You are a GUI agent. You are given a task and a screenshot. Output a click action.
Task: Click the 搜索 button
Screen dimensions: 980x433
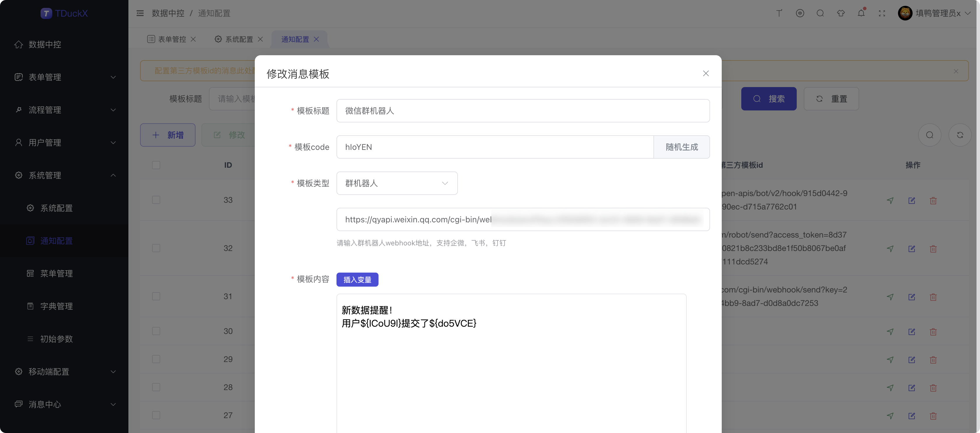[x=768, y=99]
